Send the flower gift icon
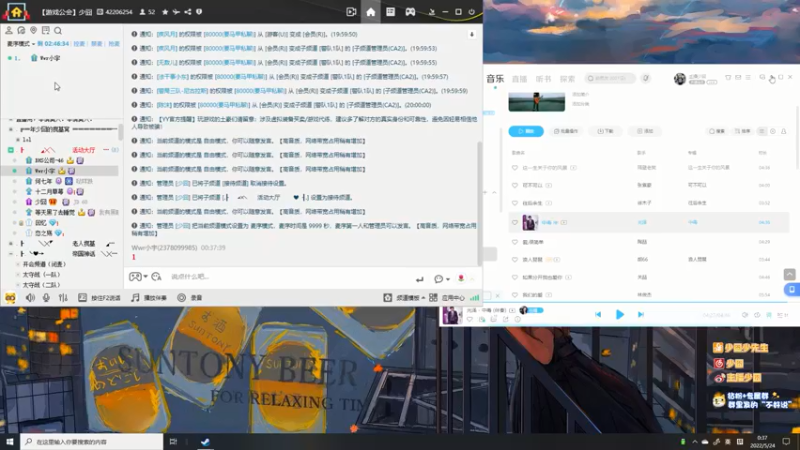 (x=461, y=278)
